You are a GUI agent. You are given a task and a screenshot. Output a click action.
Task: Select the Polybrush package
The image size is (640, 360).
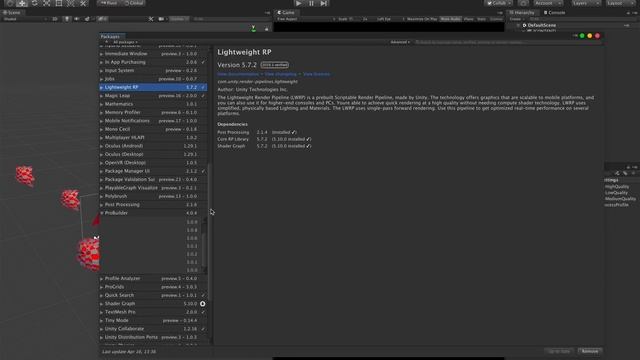[x=153, y=196]
